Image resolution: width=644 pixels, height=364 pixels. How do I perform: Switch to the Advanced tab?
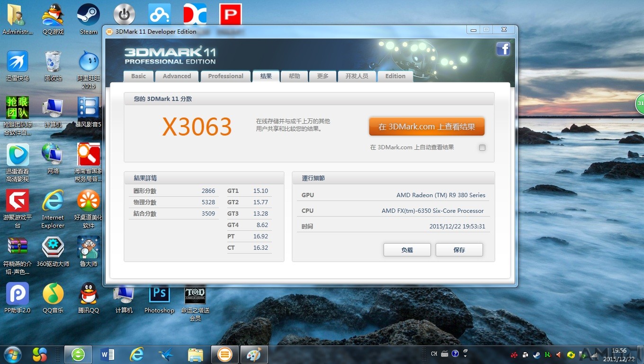coord(177,76)
